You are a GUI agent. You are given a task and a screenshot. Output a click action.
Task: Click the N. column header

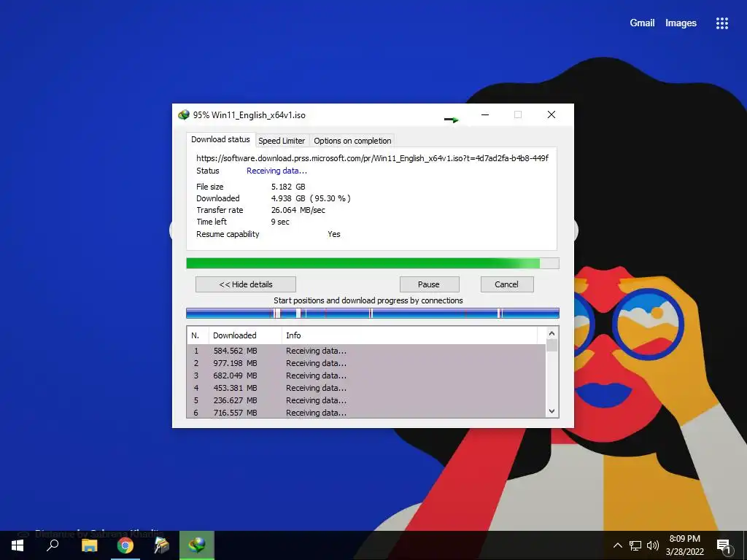pyautogui.click(x=198, y=335)
